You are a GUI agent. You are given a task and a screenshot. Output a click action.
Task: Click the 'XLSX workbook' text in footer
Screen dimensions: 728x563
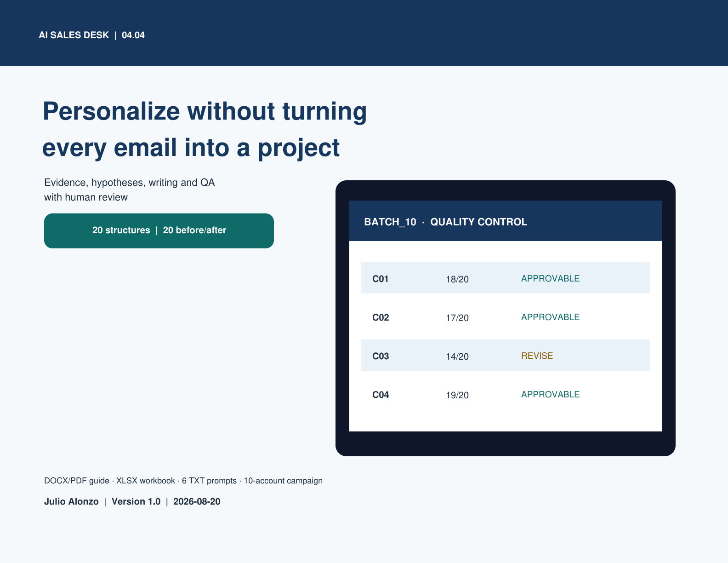pyautogui.click(x=146, y=481)
